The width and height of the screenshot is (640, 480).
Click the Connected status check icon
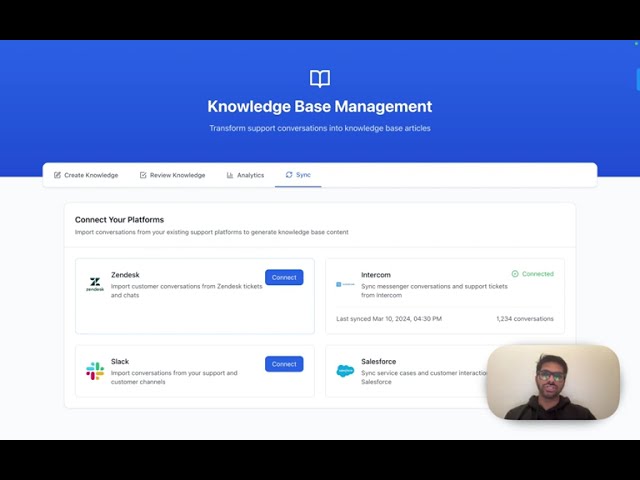coord(515,274)
